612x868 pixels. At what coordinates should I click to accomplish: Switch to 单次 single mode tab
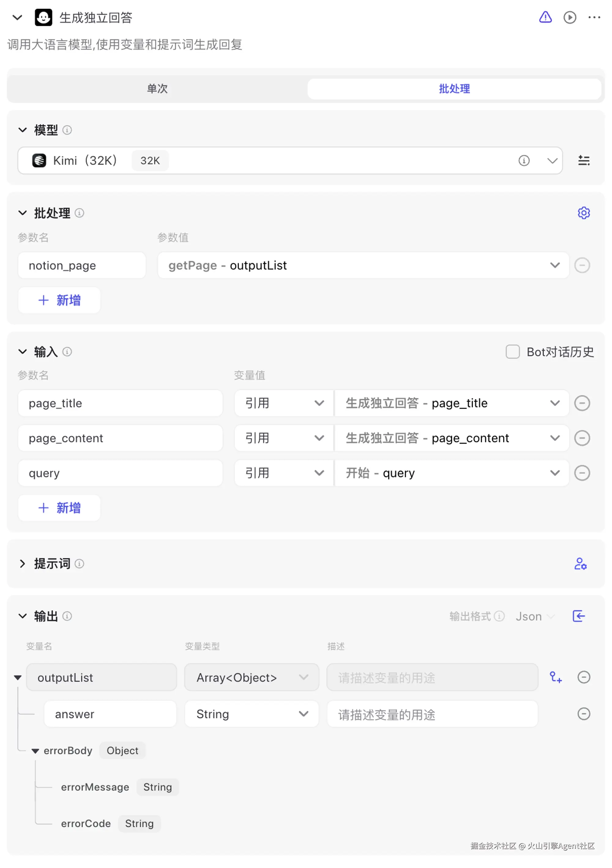(157, 89)
